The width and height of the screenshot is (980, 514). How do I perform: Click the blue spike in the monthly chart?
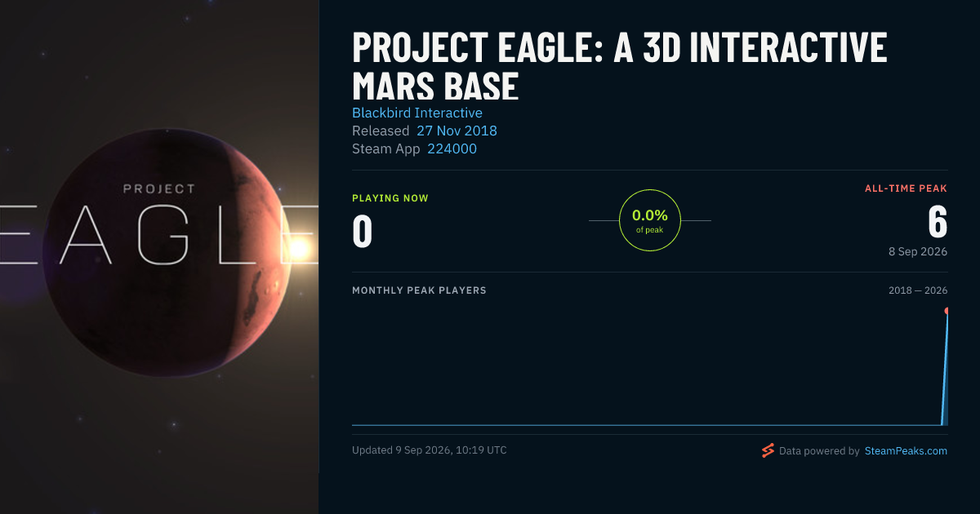point(945,367)
